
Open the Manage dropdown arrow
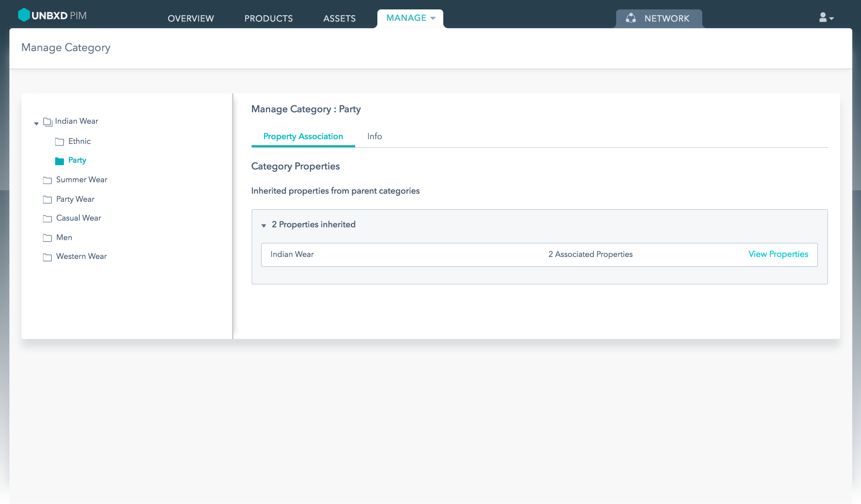433,18
